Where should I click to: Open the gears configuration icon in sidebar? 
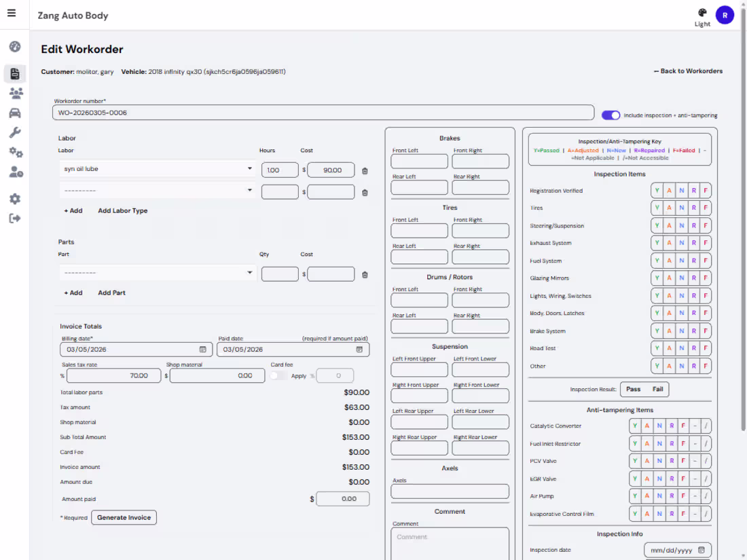(14, 152)
